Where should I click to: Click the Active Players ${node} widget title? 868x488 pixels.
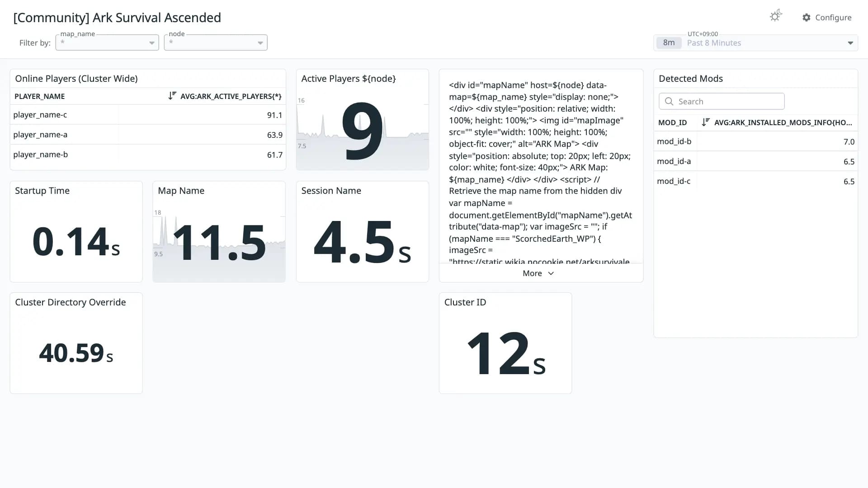[x=349, y=79]
